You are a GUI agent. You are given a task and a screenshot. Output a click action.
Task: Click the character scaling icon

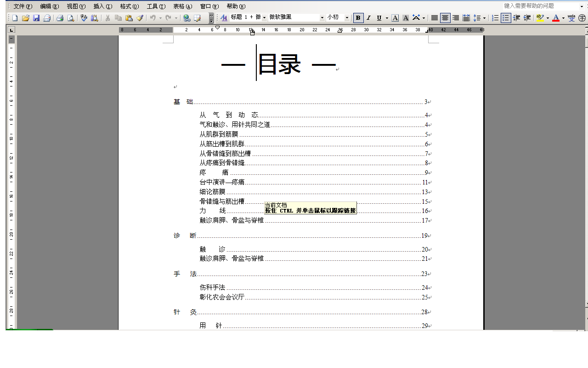416,18
